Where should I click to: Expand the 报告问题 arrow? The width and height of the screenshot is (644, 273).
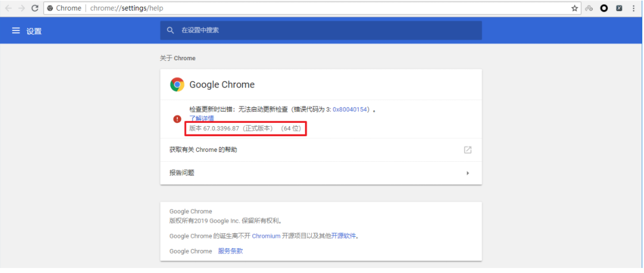pos(468,173)
